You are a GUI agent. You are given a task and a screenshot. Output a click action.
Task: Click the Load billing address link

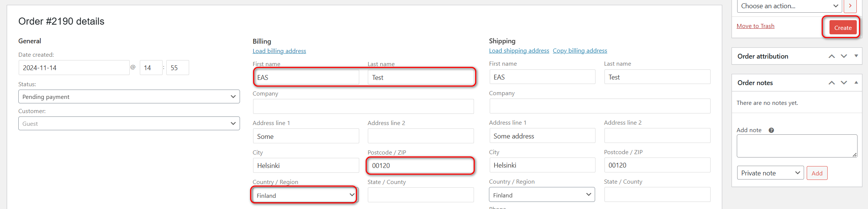tap(279, 51)
